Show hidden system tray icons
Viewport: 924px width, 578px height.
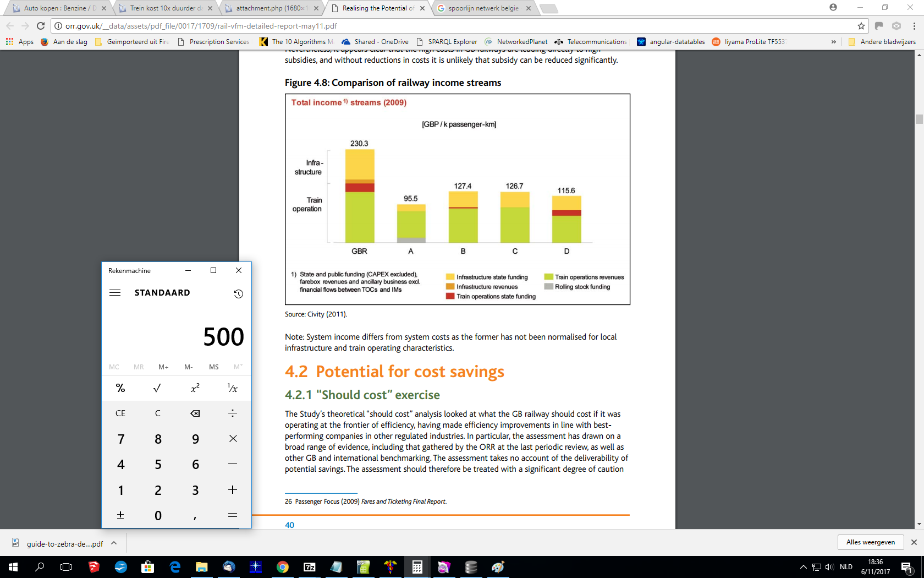click(x=803, y=567)
